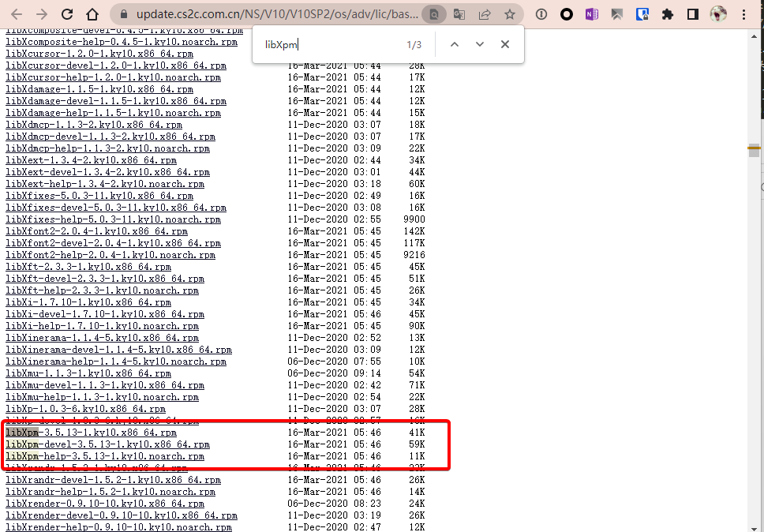Jump to next find result
Image resolution: width=764 pixels, height=532 pixels.
click(x=479, y=44)
